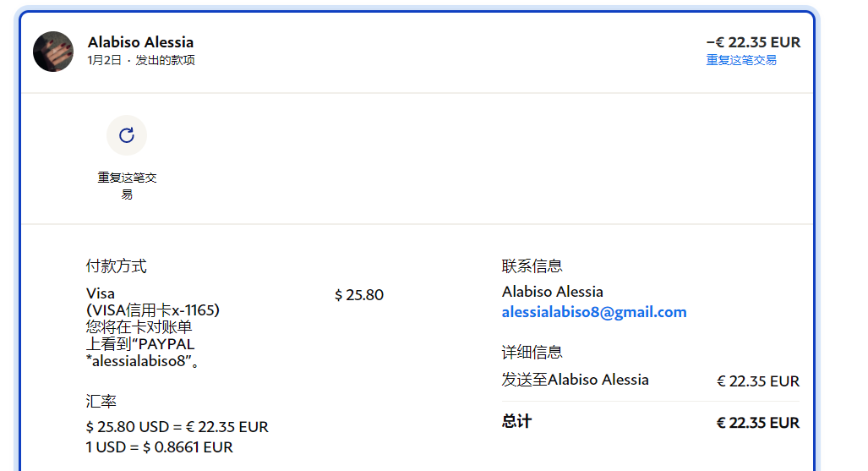The width and height of the screenshot is (868, 471).
Task: Click the 1 USD = $ 0.8661 EUR rate
Action: 159,447
